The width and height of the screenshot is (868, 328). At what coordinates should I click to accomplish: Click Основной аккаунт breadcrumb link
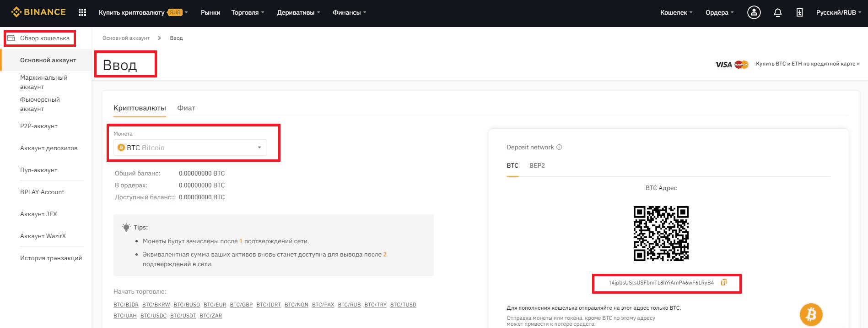[126, 38]
